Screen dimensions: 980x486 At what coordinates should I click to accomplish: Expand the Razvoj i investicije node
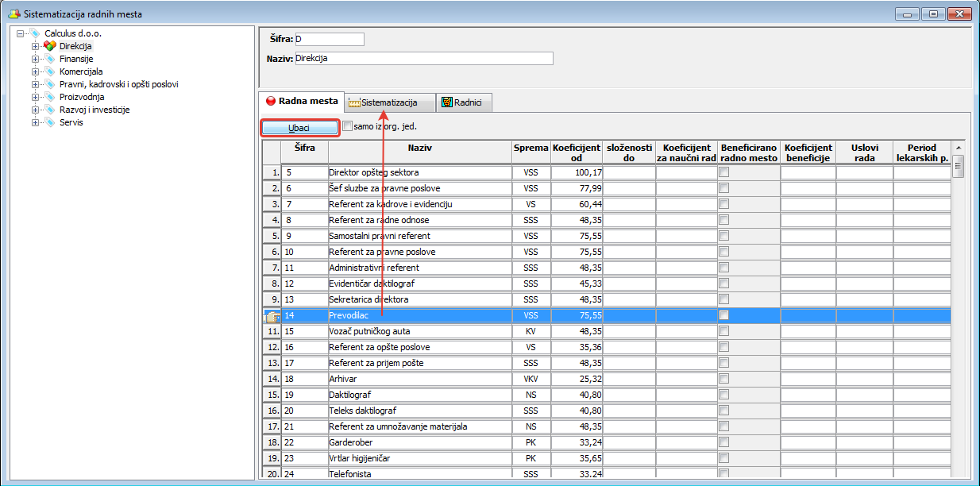pos(35,110)
